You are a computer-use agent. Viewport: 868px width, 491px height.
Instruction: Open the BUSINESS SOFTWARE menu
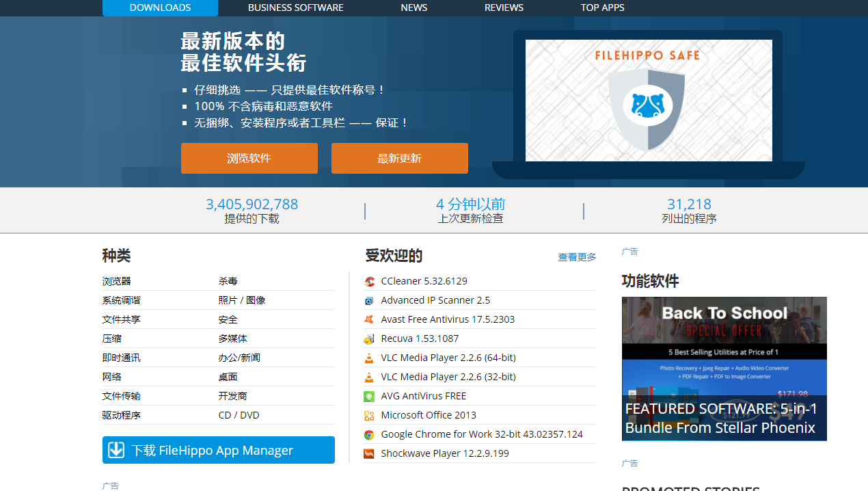296,8
